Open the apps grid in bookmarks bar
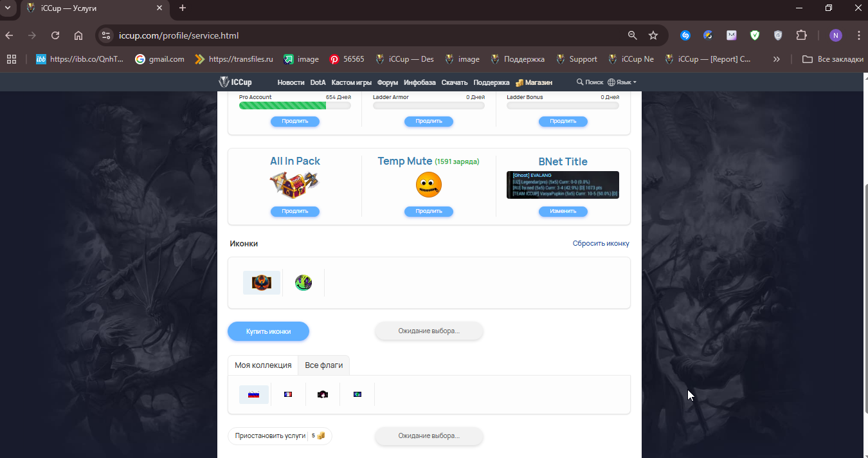 pos(11,59)
